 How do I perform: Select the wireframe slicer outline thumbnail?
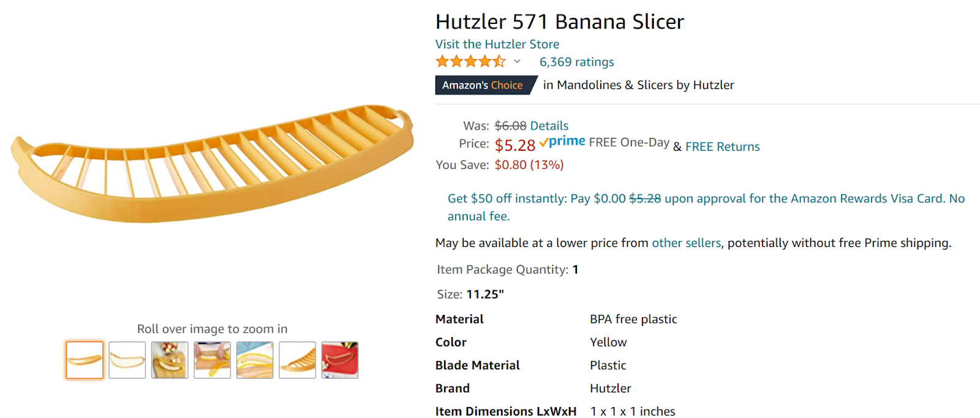tap(126, 360)
